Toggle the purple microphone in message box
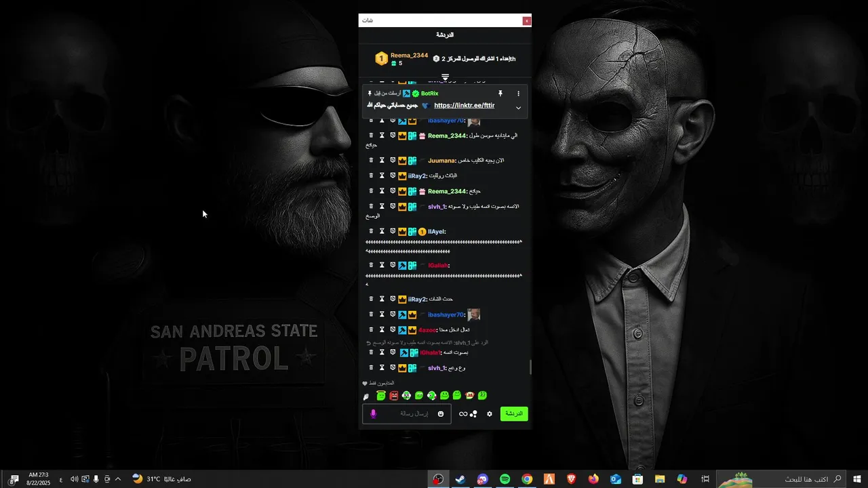Screen dimensions: 868x488 (373, 413)
